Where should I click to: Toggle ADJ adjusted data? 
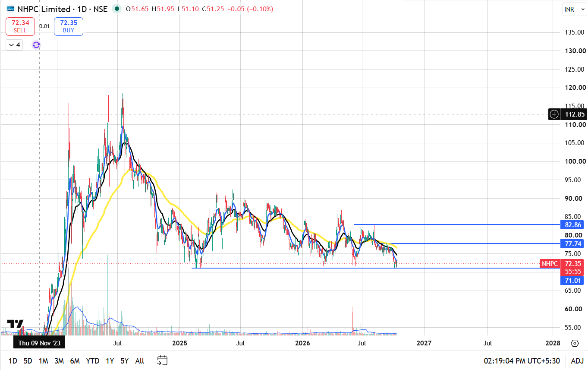click(577, 361)
